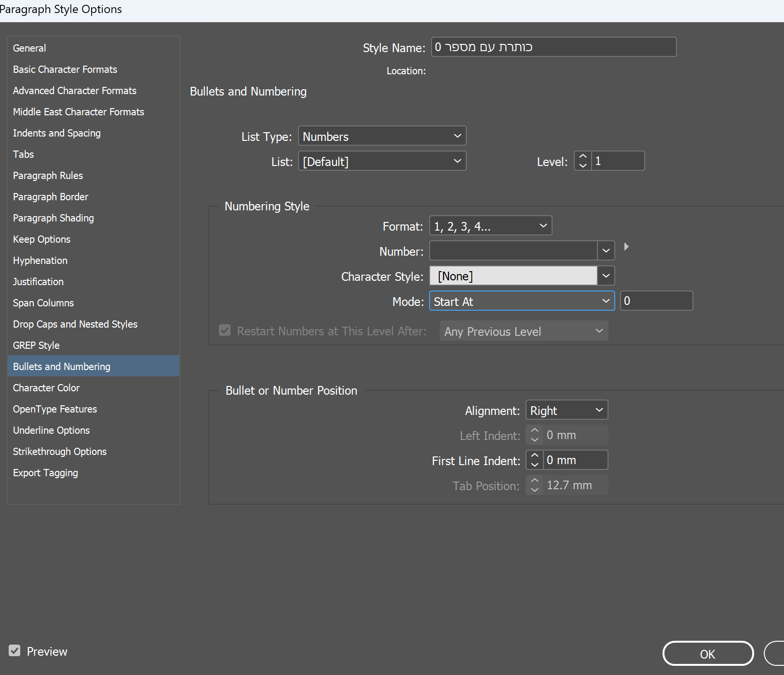The width and height of the screenshot is (784, 675).
Task: Open the Indents and Spacing category
Action: [57, 133]
